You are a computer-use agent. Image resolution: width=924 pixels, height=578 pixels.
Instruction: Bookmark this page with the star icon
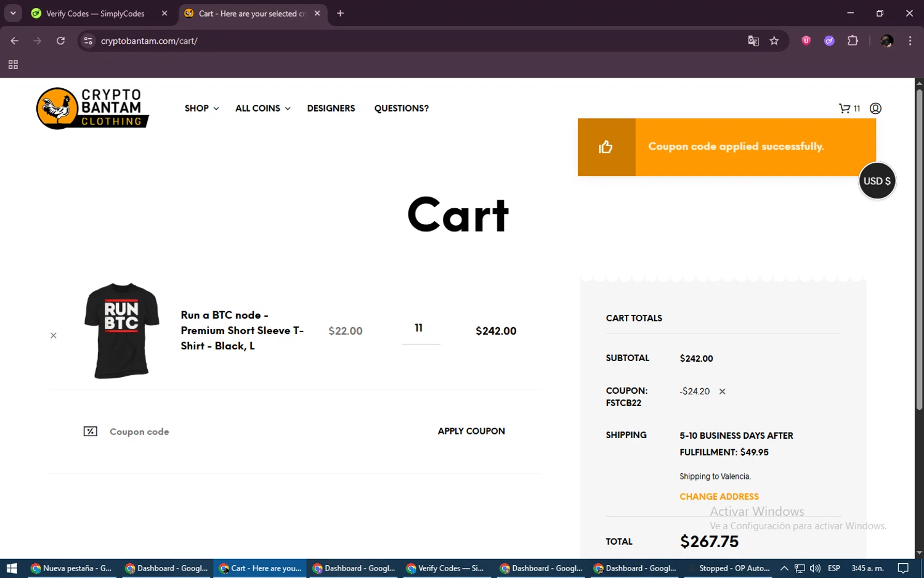tap(774, 41)
